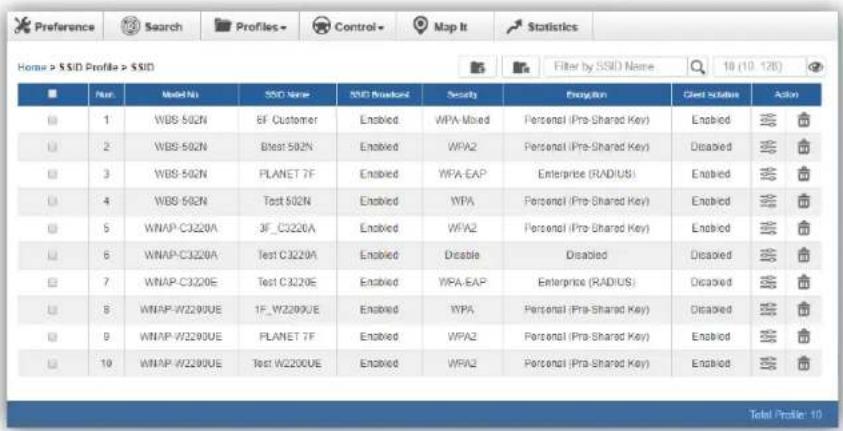Image resolution: width=843 pixels, height=431 pixels.
Task: Check the box for row 8 1F_W2200UE
Action: (x=53, y=310)
